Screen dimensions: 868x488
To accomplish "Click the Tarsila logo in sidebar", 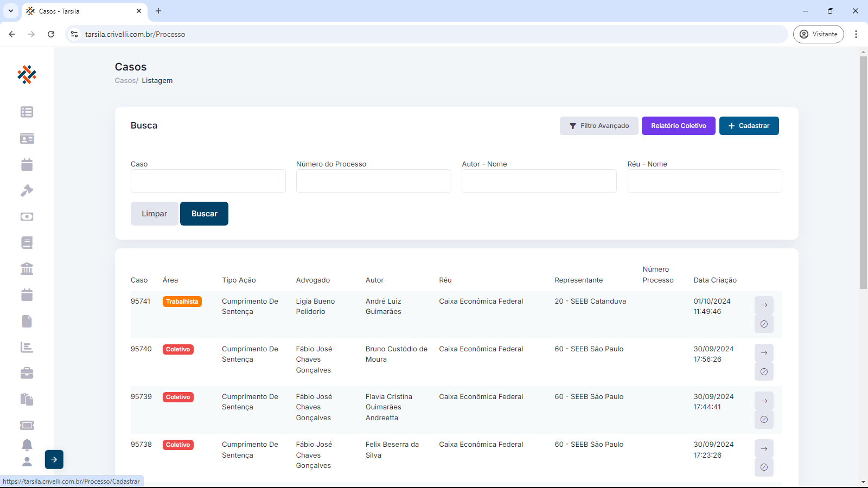I will [x=27, y=75].
